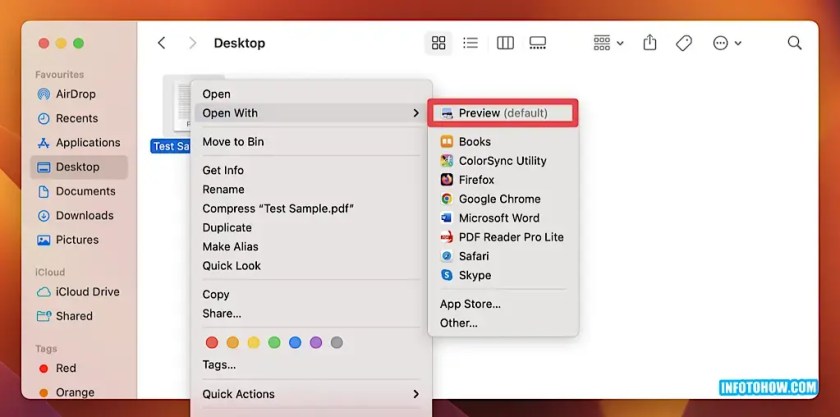
Task: Apply the green tag color dot
Action: point(274,342)
